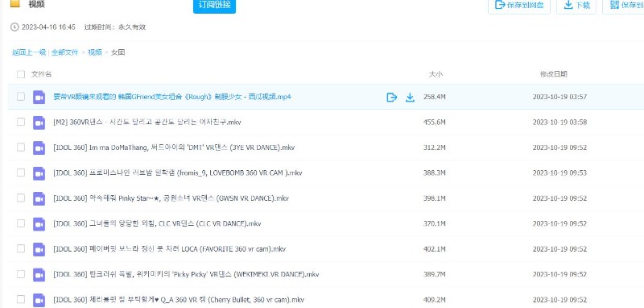The width and height of the screenshot is (644, 308).
Task: Open the CLC VR DANCE mkv file name
Action: (x=157, y=223)
